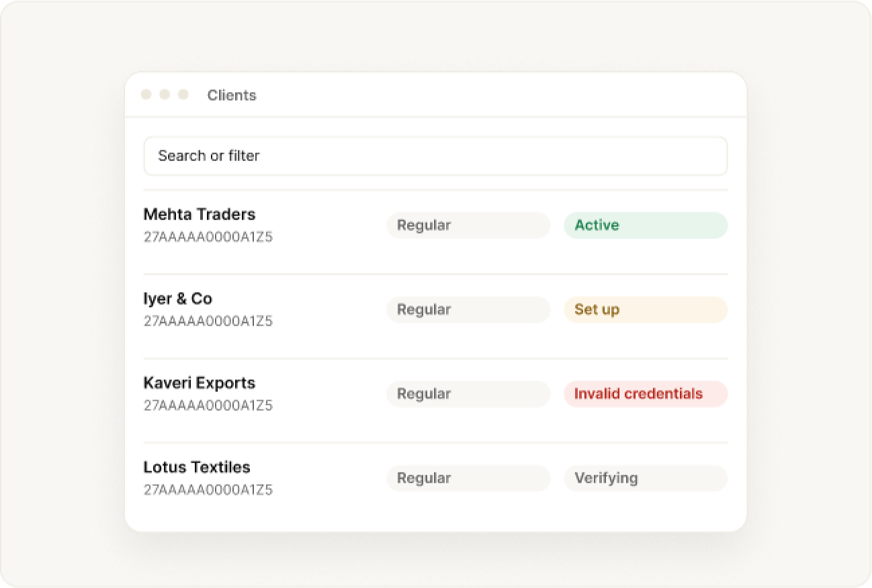The width and height of the screenshot is (872, 588).
Task: Click Regular tag in Lotus Textiles row
Action: coord(468,478)
